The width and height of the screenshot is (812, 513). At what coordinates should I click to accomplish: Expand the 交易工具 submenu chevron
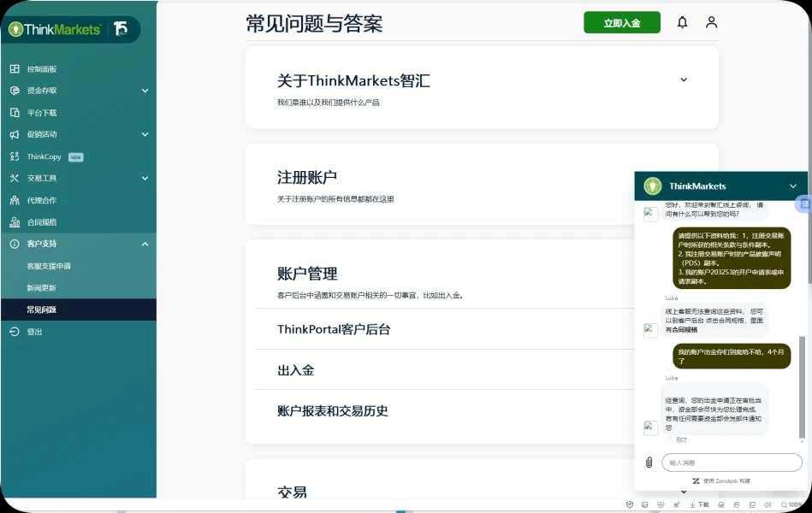(x=145, y=178)
